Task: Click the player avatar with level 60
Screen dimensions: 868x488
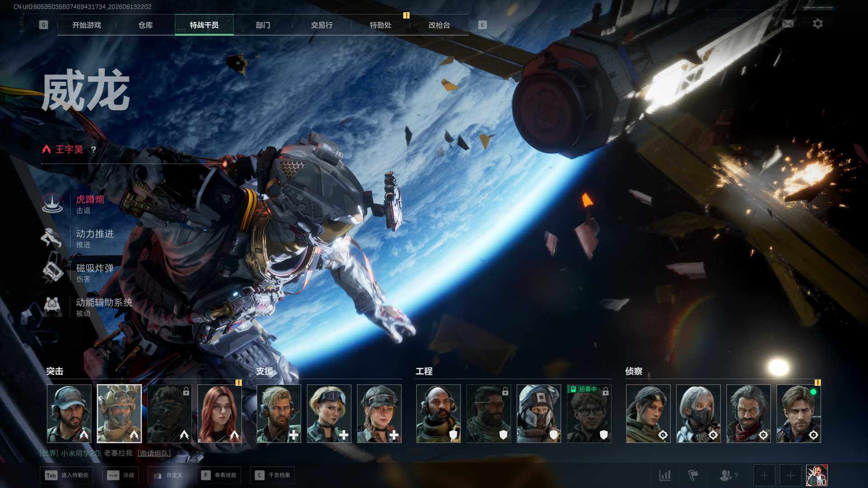Action: click(816, 475)
